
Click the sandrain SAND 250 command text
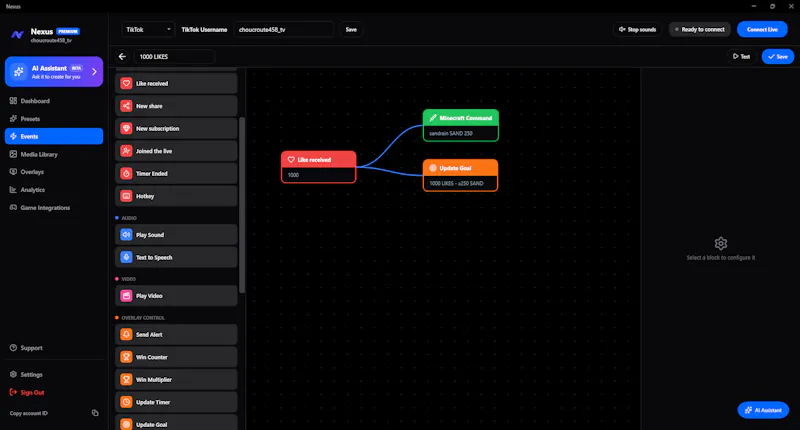451,134
